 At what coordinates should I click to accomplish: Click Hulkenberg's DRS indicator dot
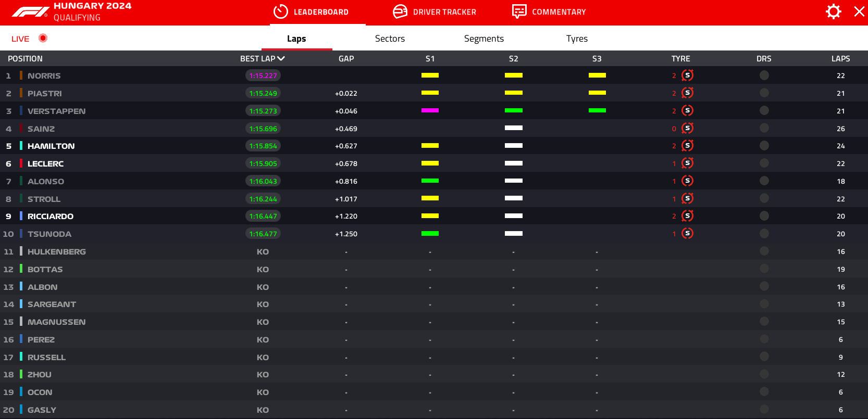click(764, 251)
